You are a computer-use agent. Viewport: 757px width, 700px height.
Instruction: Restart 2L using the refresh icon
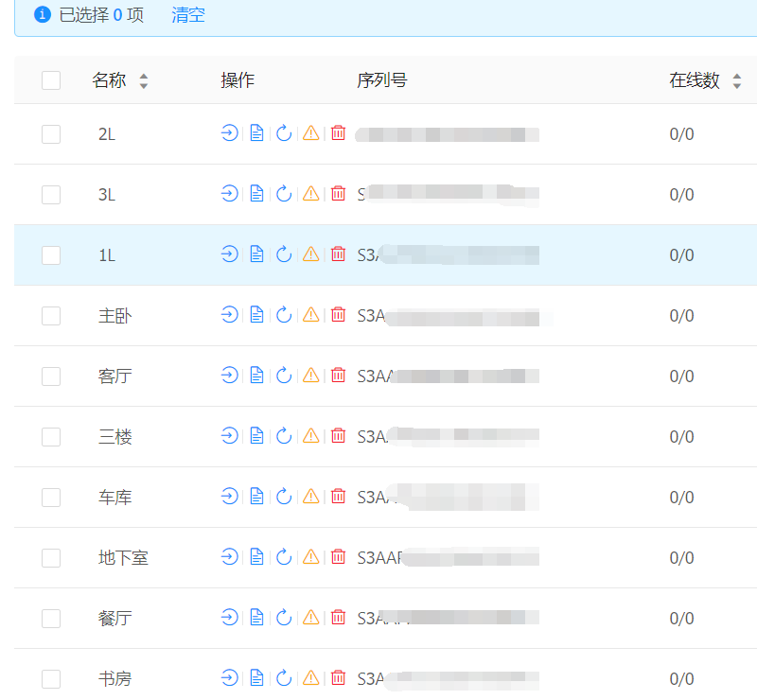click(x=284, y=132)
